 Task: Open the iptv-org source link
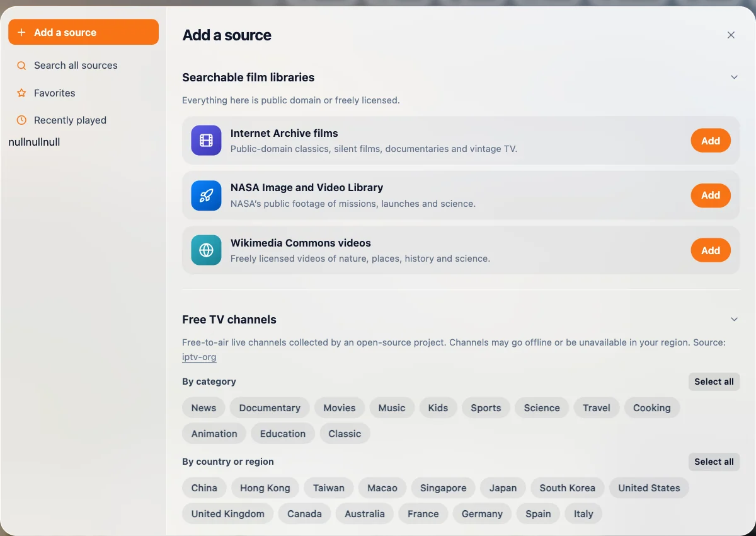[x=199, y=357]
